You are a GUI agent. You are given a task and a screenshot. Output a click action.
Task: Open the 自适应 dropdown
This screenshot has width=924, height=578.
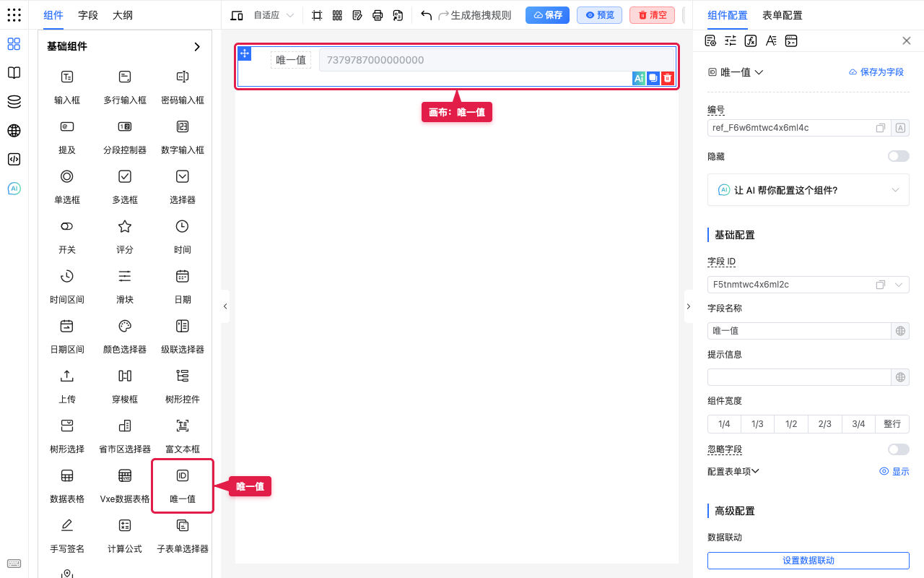pyautogui.click(x=274, y=15)
